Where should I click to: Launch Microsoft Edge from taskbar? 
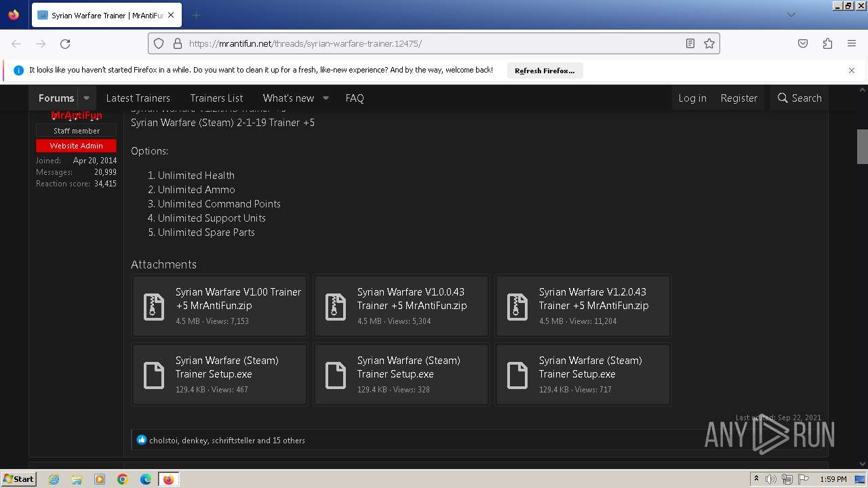(146, 479)
